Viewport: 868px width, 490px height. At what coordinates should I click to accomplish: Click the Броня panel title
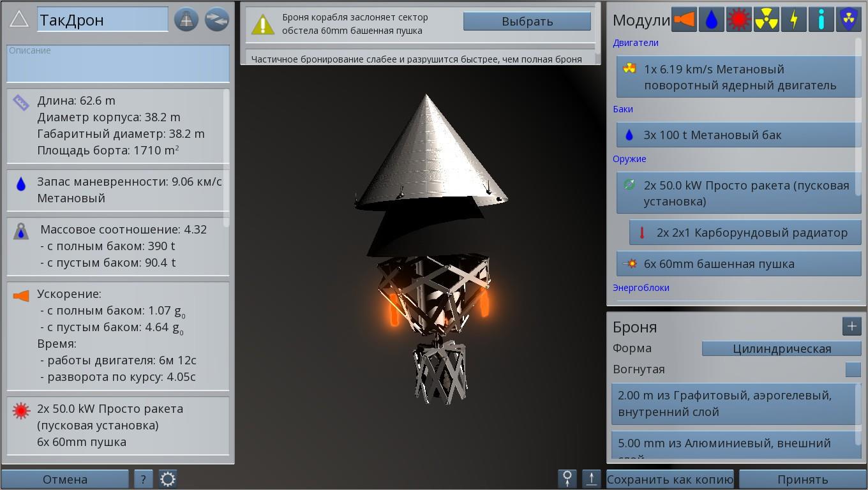pos(634,327)
